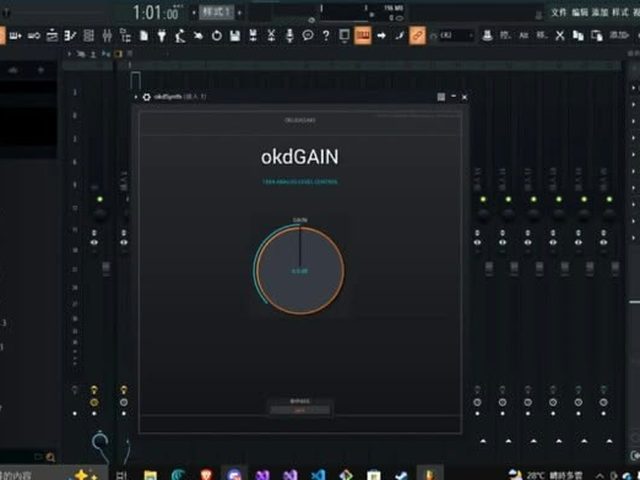Click the document page icon in toolbar

tap(144, 36)
